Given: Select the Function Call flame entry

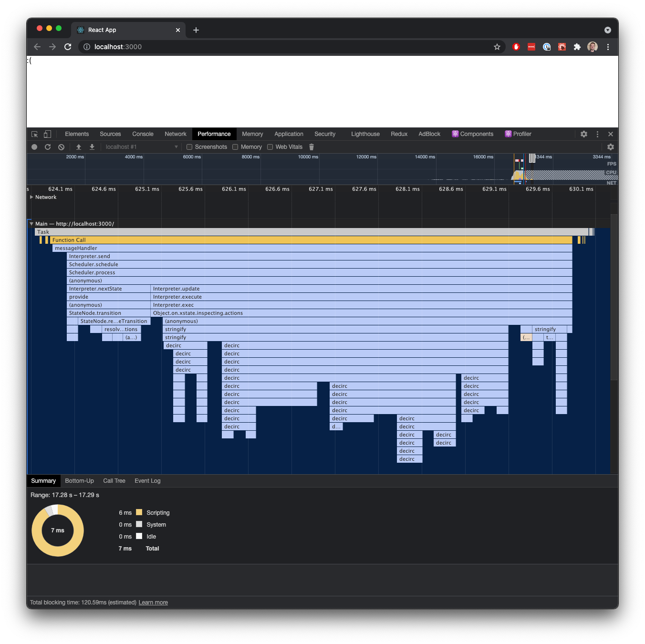Looking at the screenshot, I should click(312, 240).
